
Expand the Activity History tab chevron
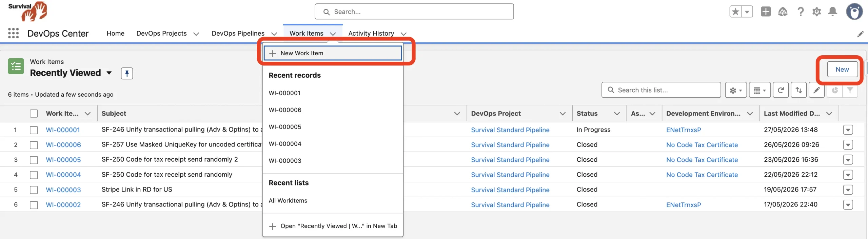[x=403, y=34]
